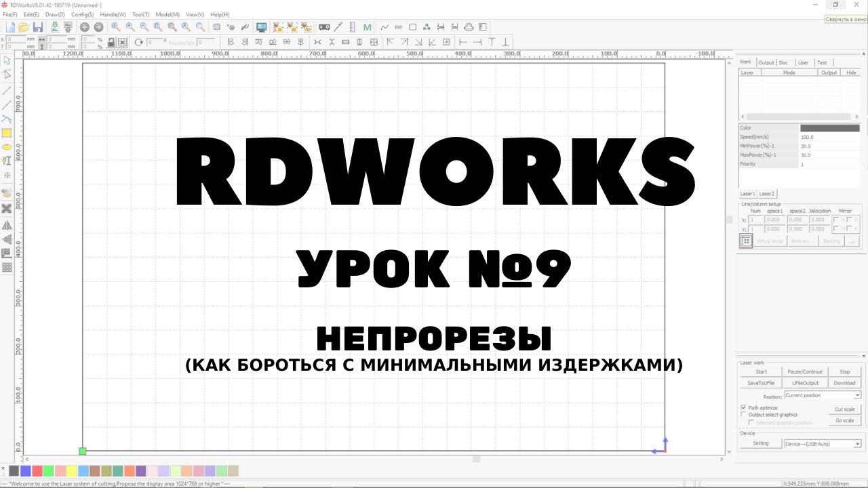This screenshot has width=868, height=488.
Task: Open the Position dropdown showing Current position
Action: tap(823, 395)
